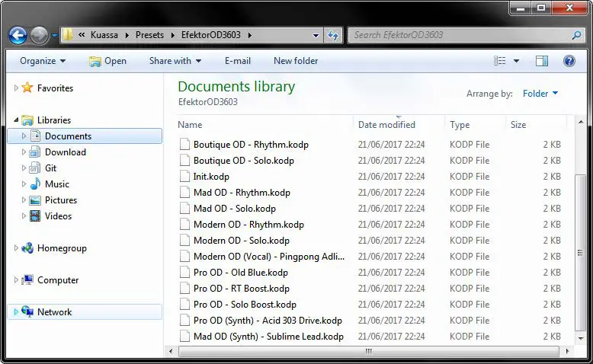Image resolution: width=593 pixels, height=364 pixels.
Task: Click the Refresh button beside address bar
Action: 333,35
